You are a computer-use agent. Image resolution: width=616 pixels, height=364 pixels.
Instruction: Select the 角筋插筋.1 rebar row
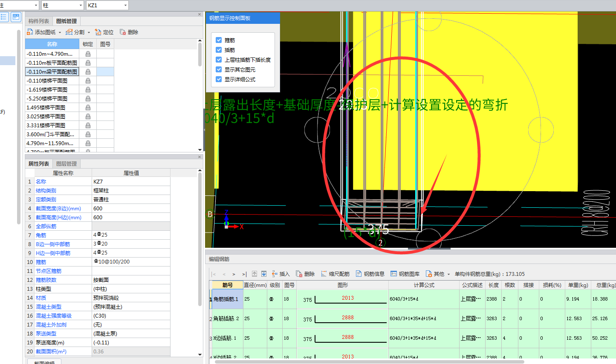point(227,299)
